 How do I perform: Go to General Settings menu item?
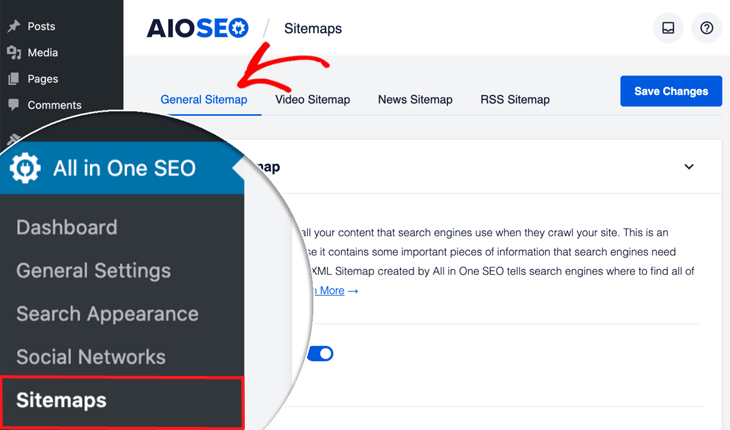point(93,270)
